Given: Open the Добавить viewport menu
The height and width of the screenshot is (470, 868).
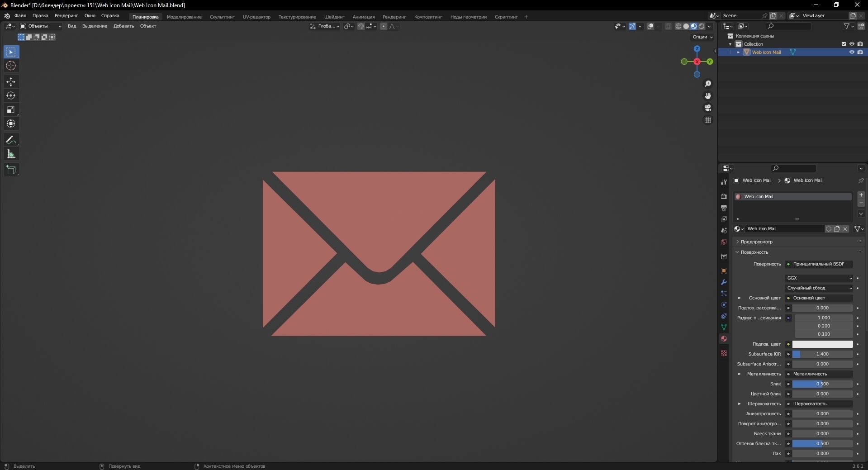Looking at the screenshot, I should click(123, 26).
